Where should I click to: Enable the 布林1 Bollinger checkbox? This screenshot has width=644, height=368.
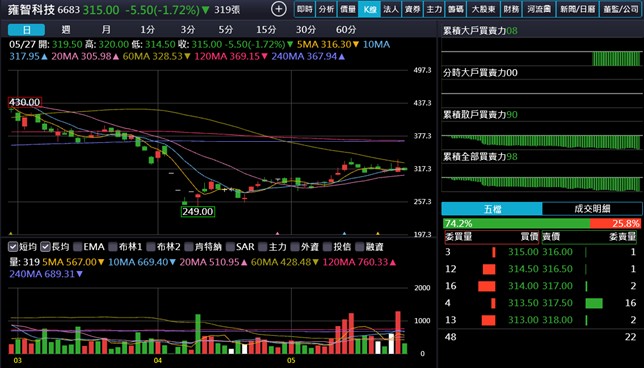point(113,247)
